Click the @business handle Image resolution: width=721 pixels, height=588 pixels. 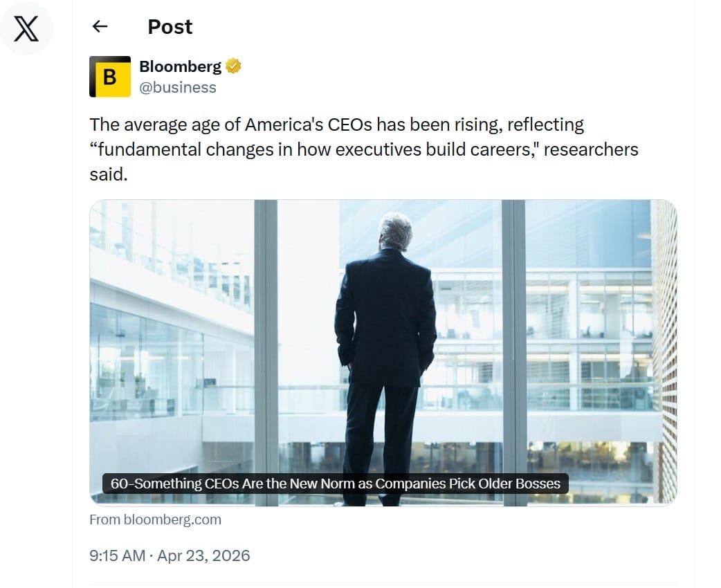click(179, 87)
